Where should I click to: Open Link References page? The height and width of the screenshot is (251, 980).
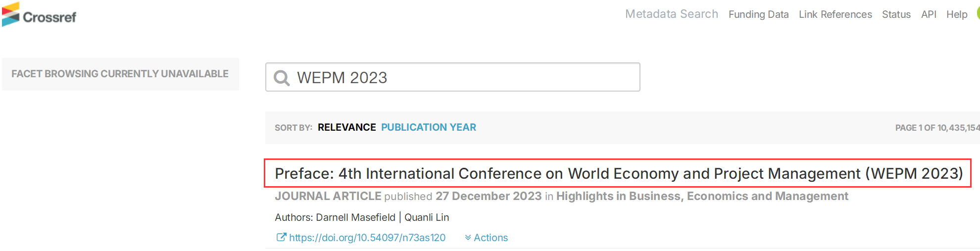(835, 15)
